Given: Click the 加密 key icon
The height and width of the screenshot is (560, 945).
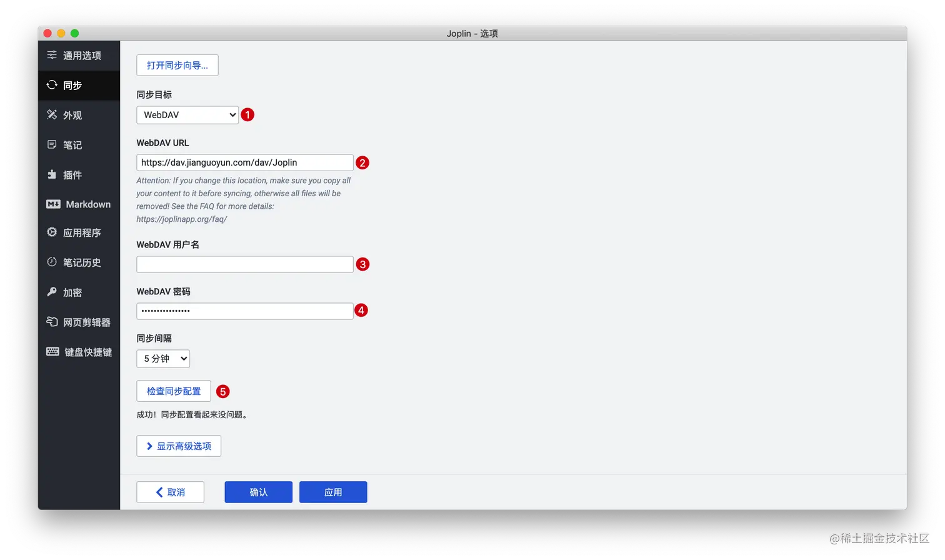Looking at the screenshot, I should 52,292.
